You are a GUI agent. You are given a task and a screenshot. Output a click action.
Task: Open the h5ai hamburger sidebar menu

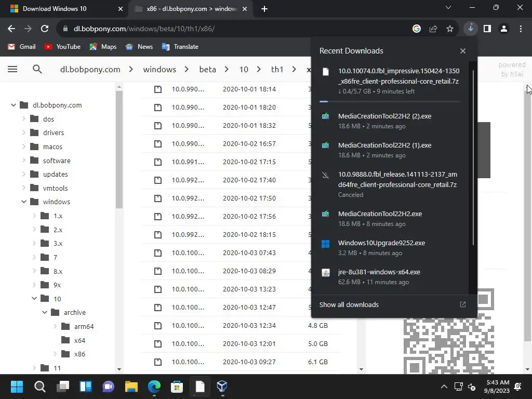(12, 69)
